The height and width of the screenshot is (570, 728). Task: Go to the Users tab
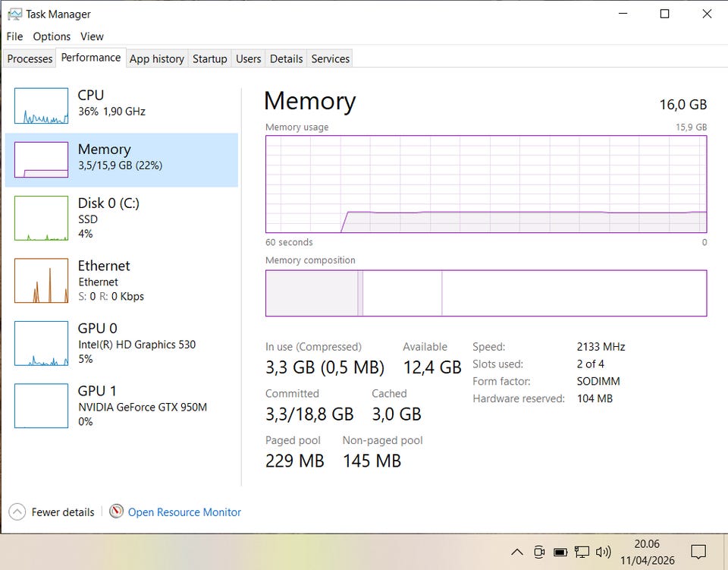(249, 59)
